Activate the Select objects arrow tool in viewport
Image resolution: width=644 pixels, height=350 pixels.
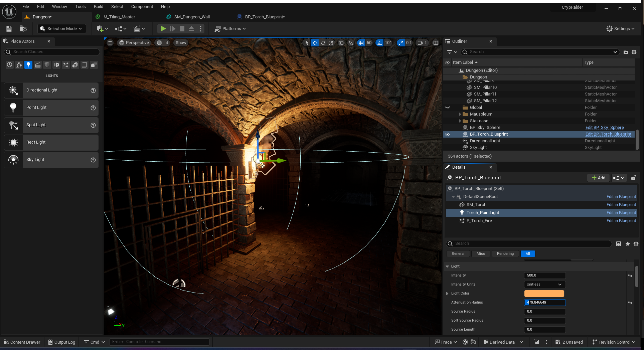tap(307, 43)
